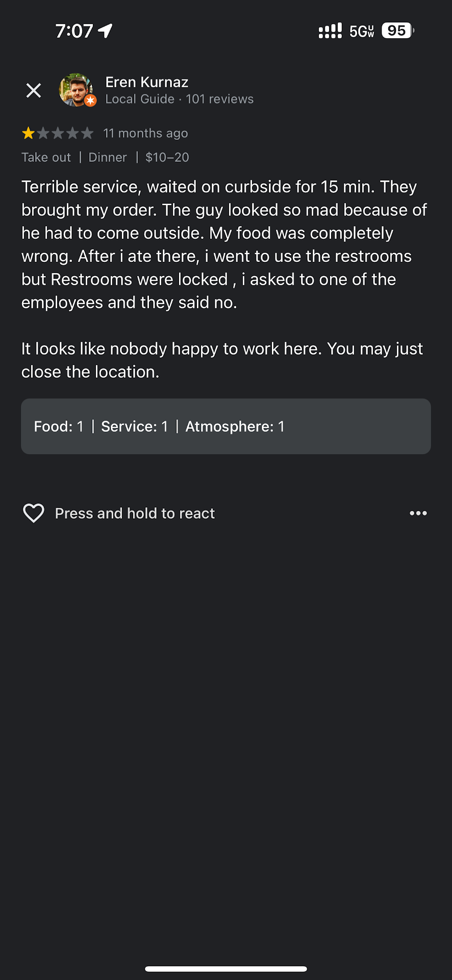Select the 'Dinner' meal tag
This screenshot has width=452, height=980.
108,157
